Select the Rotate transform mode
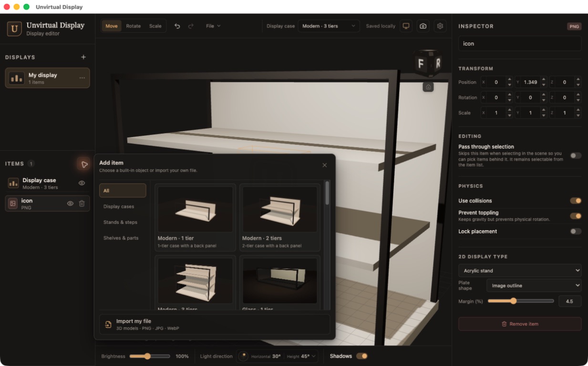 click(134, 26)
